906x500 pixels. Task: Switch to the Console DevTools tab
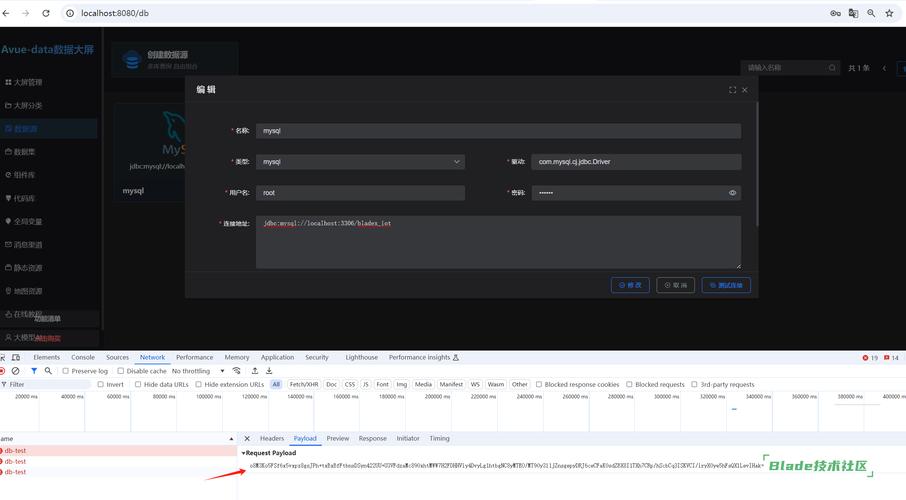(x=83, y=357)
